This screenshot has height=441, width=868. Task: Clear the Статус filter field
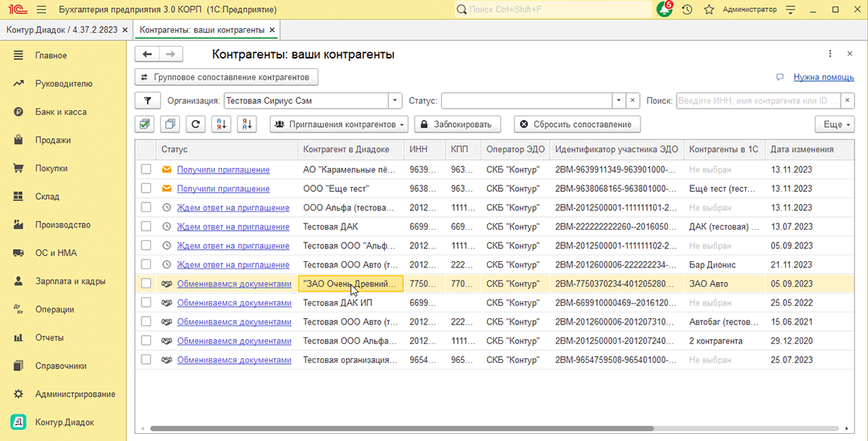[x=633, y=100]
